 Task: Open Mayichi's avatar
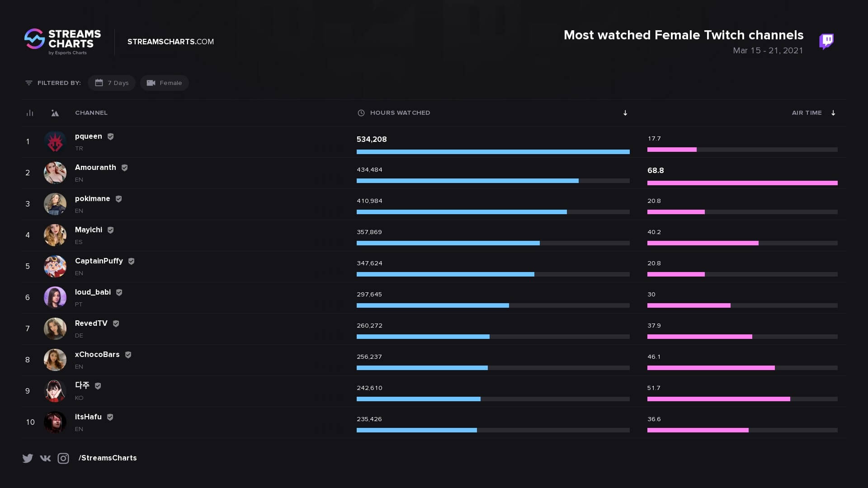pyautogui.click(x=55, y=235)
